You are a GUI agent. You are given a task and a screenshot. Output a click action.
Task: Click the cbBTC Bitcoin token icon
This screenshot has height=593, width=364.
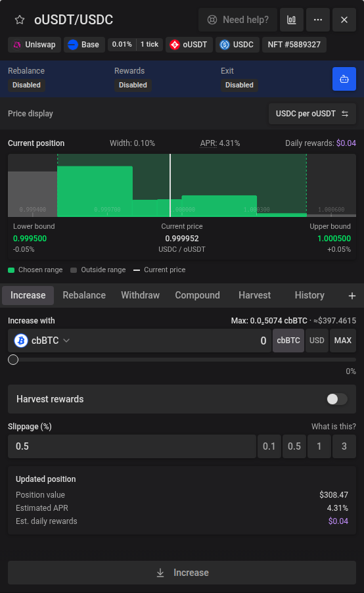21,341
